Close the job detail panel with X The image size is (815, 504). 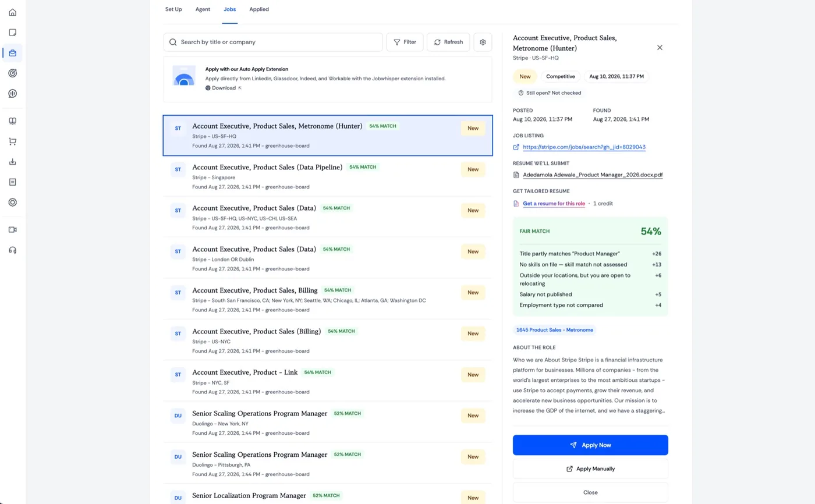(x=660, y=48)
